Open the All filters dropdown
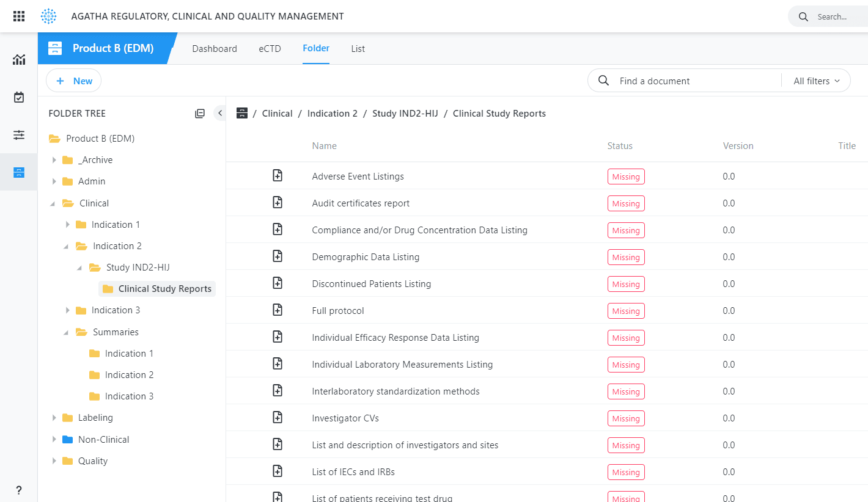The image size is (868, 502). (816, 81)
